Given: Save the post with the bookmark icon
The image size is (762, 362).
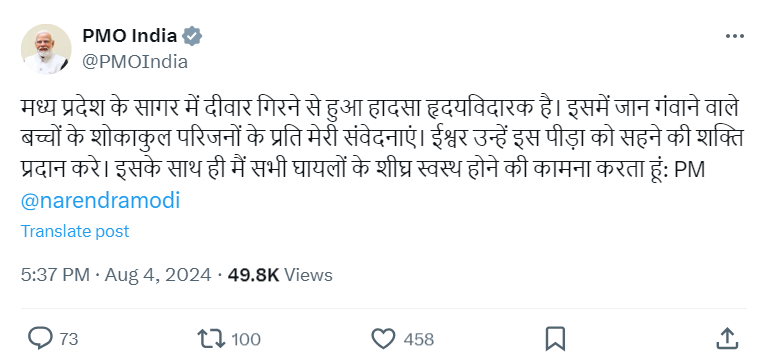Looking at the screenshot, I should (555, 338).
